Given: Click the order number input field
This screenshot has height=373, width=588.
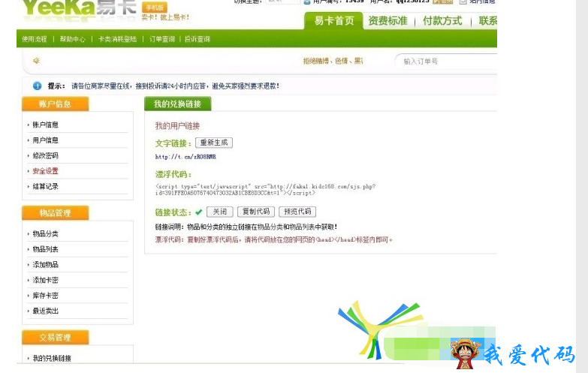Looking at the screenshot, I should tap(446, 61).
